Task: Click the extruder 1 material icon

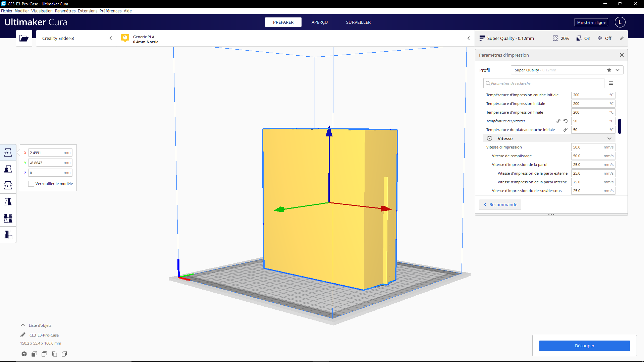Action: 125,38
